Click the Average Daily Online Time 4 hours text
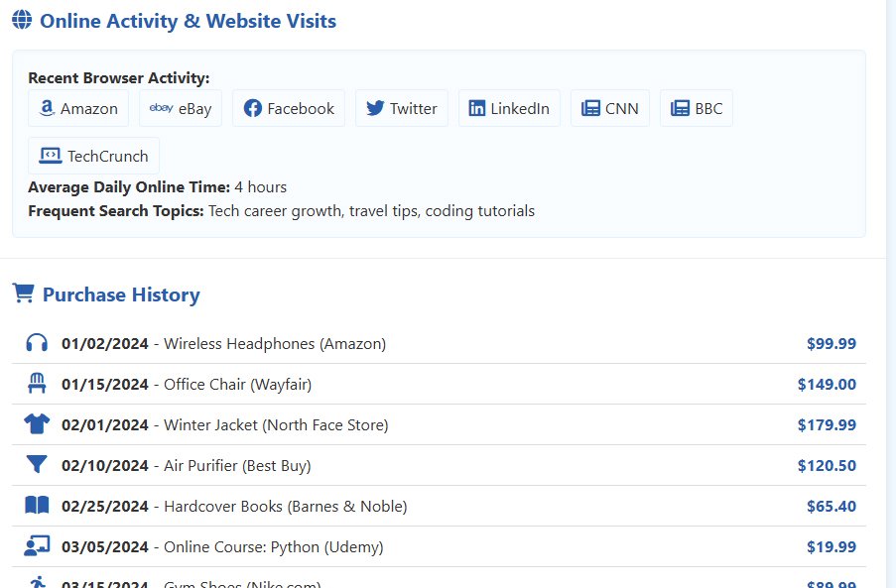This screenshot has height=588, width=896. point(157,187)
